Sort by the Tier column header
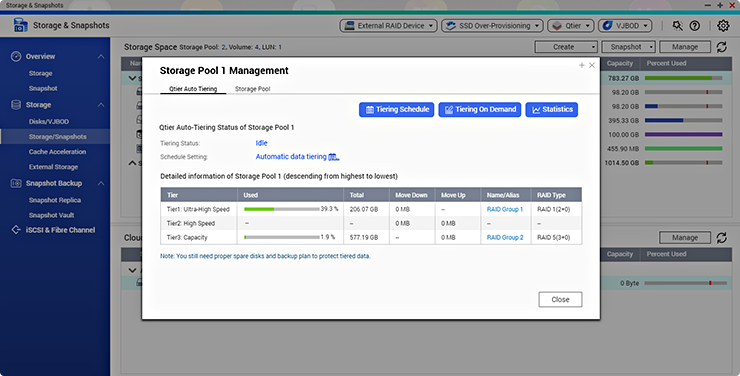 click(199, 195)
